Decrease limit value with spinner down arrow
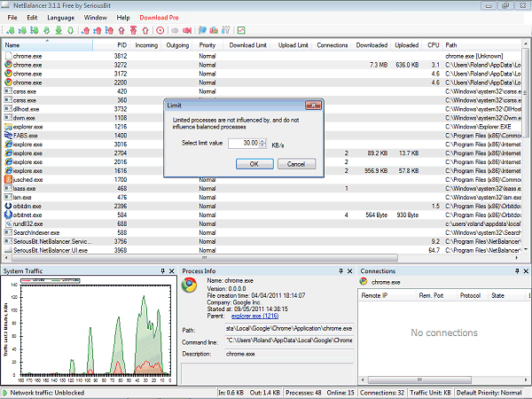The width and height of the screenshot is (532, 399). point(262,145)
